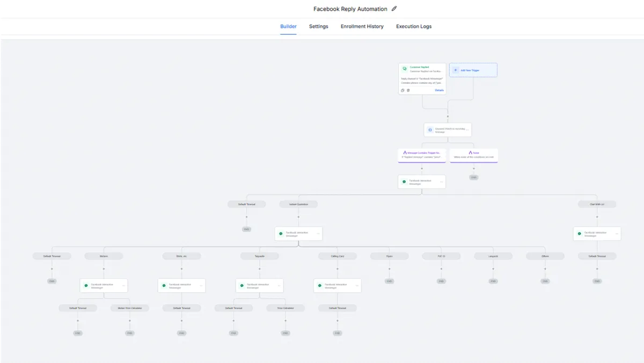Click Messenger icon on Instant Quotation's node
Viewport: 644px width, 363px height.
tap(281, 234)
